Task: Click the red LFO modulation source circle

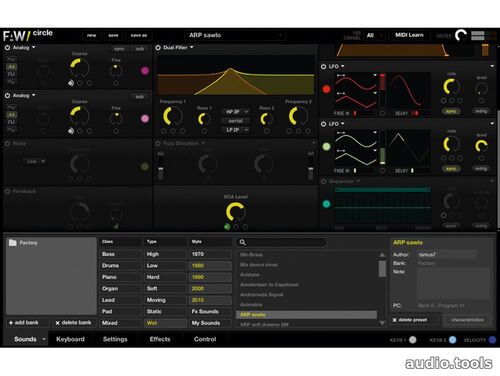Action: pos(326,89)
